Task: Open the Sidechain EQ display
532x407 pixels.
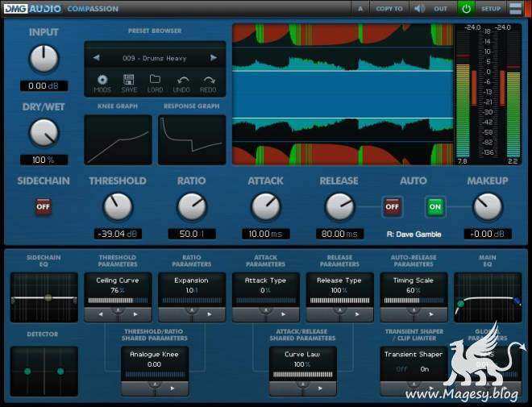Action: coord(44,297)
